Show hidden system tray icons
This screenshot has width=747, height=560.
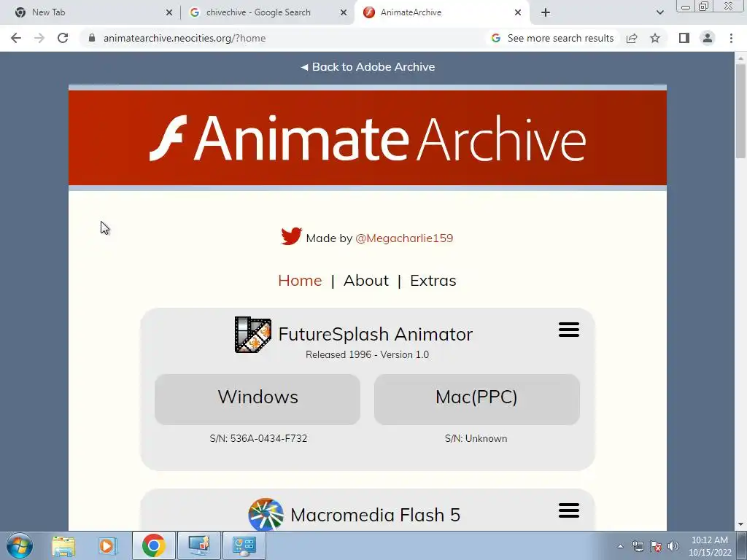(x=620, y=546)
